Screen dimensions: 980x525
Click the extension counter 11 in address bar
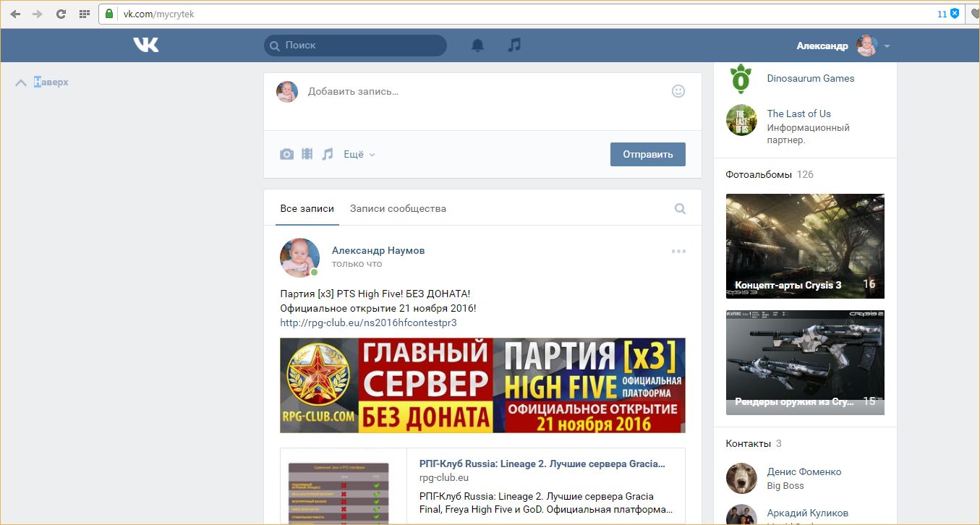942,14
